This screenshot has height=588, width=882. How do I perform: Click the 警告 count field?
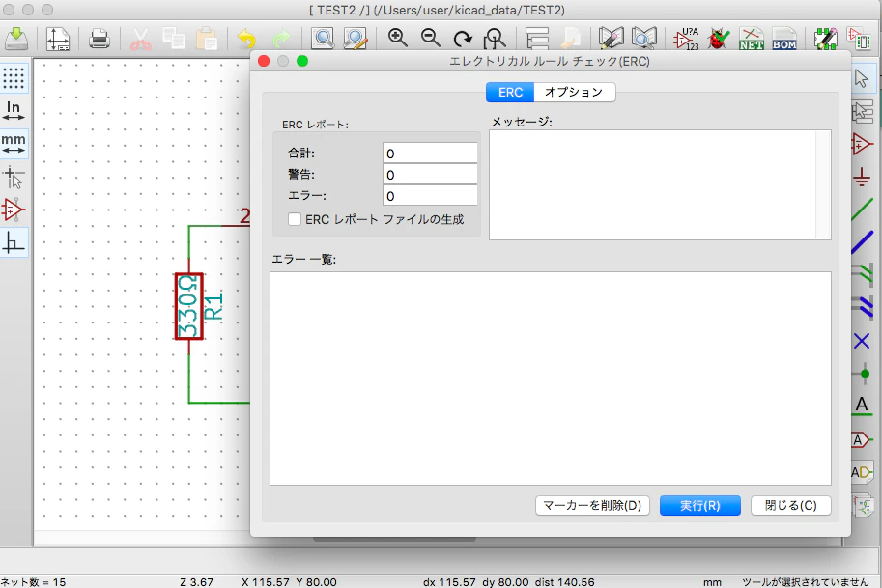[x=430, y=174]
